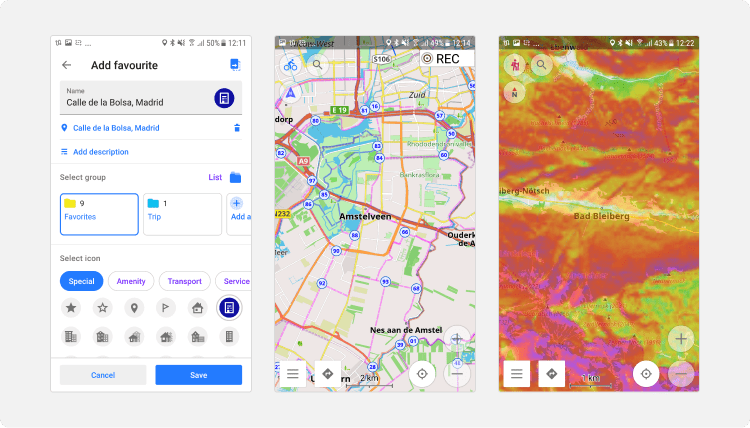Screen dimensions: 750x428
Task: Tap the back arrow beside Add favourite
Action: (67, 65)
